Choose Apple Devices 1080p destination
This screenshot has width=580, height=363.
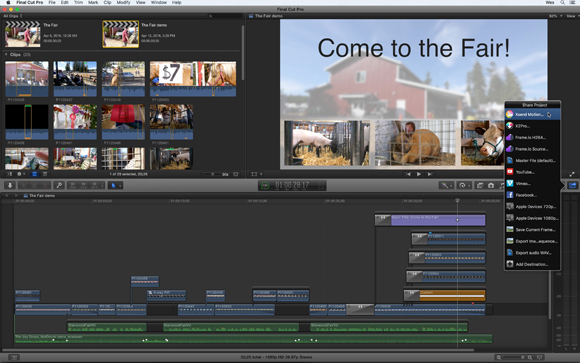coord(532,218)
